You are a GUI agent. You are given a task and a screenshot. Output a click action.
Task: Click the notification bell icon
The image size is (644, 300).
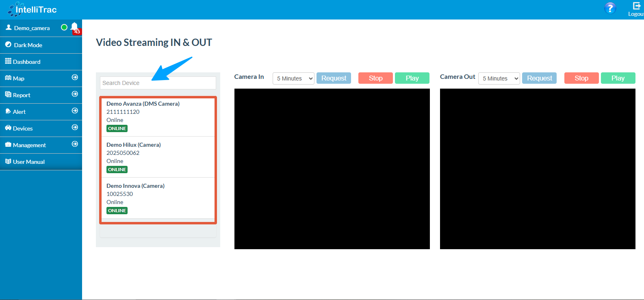74,27
